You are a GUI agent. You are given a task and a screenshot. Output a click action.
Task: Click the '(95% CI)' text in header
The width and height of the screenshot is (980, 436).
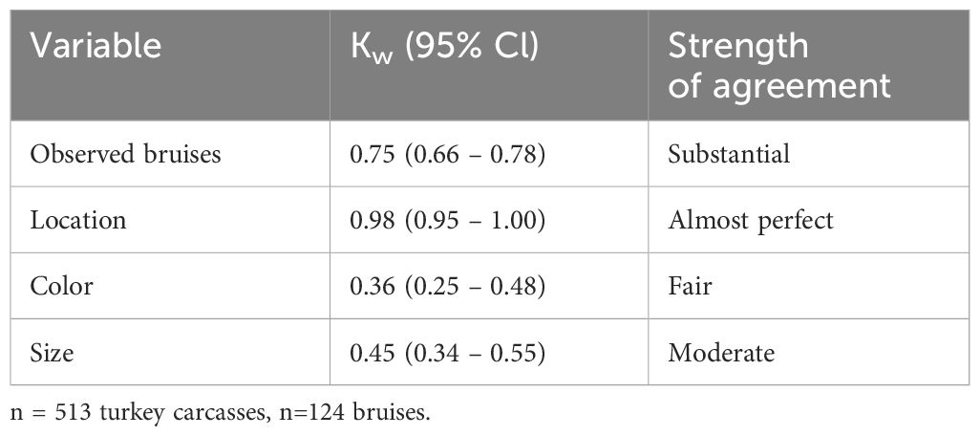473,48
